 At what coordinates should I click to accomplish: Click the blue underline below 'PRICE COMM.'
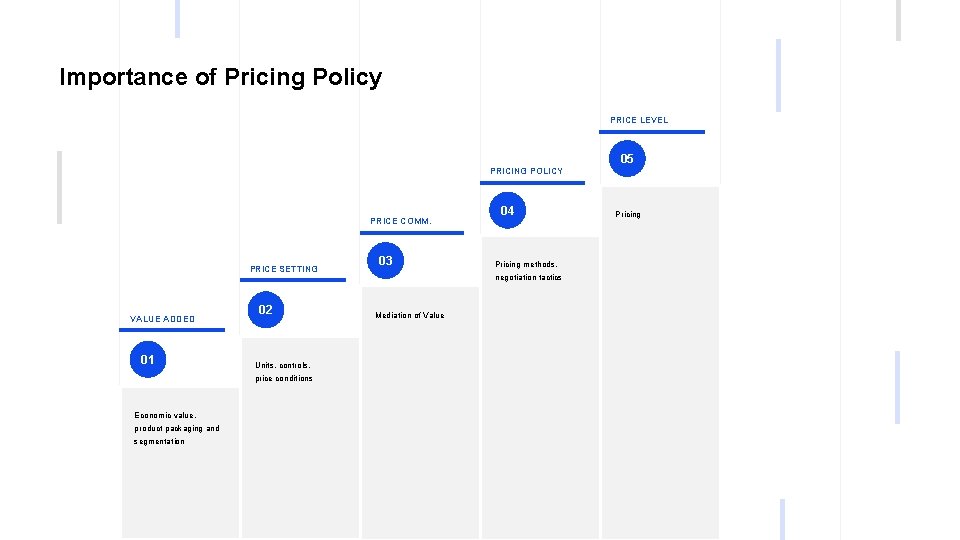[x=411, y=233]
